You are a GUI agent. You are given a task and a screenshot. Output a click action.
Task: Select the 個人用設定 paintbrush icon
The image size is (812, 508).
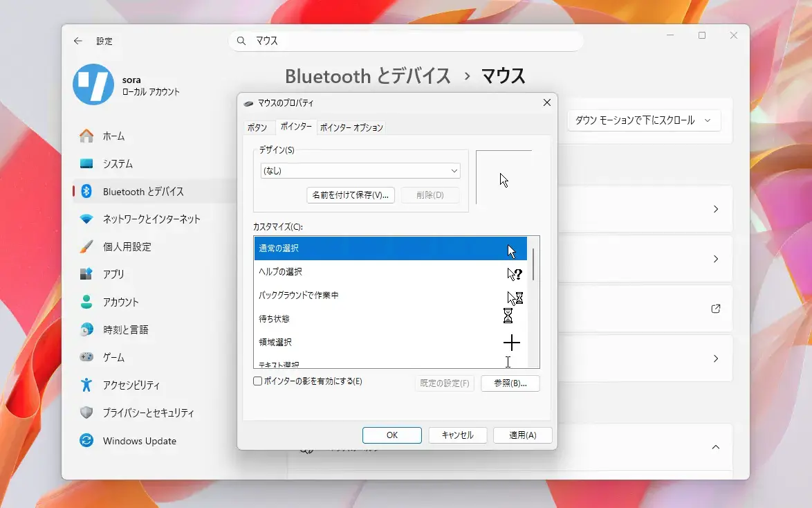click(86, 246)
